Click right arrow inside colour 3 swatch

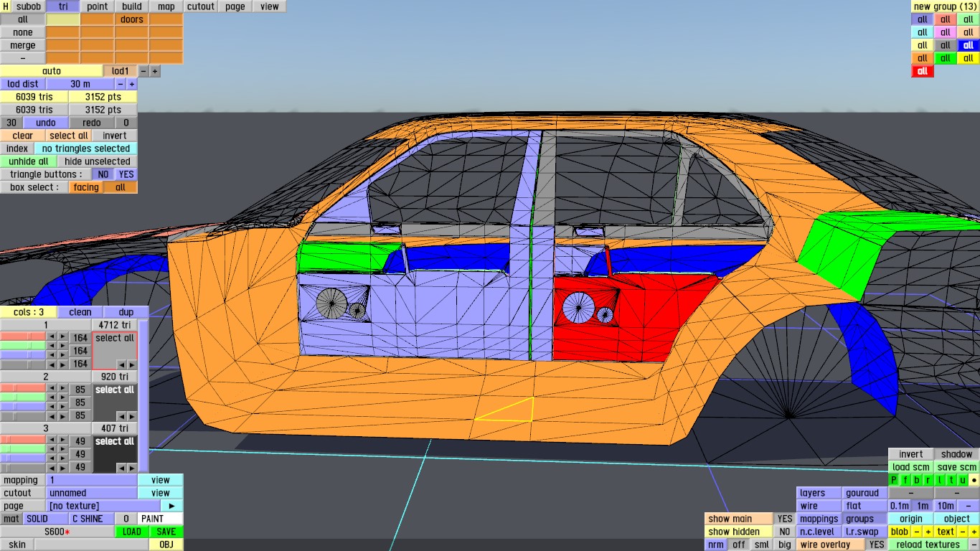pos(131,468)
